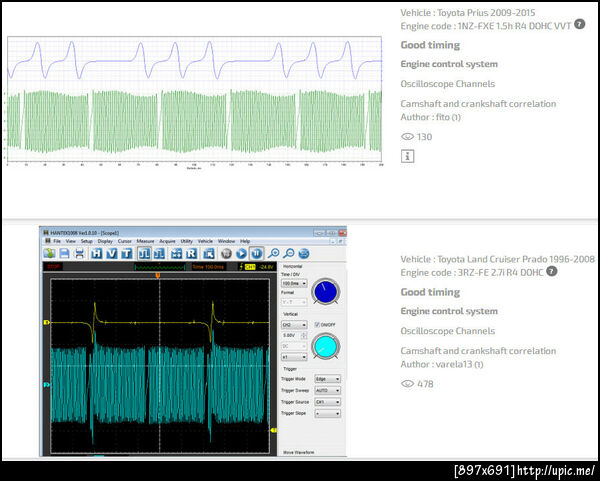The width and height of the screenshot is (600, 481).
Task: Open the Cursor menu
Action: pos(124,241)
